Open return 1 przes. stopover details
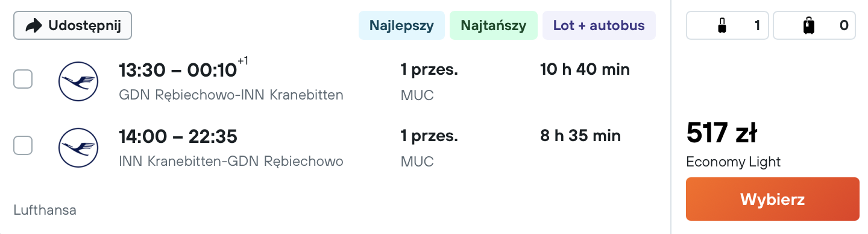The height and width of the screenshot is (234, 868). (x=429, y=136)
